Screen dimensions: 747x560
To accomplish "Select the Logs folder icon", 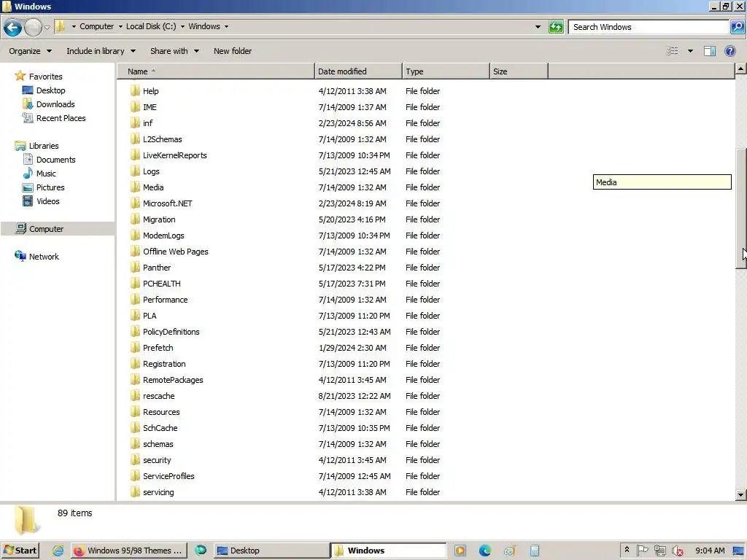I will tap(135, 171).
